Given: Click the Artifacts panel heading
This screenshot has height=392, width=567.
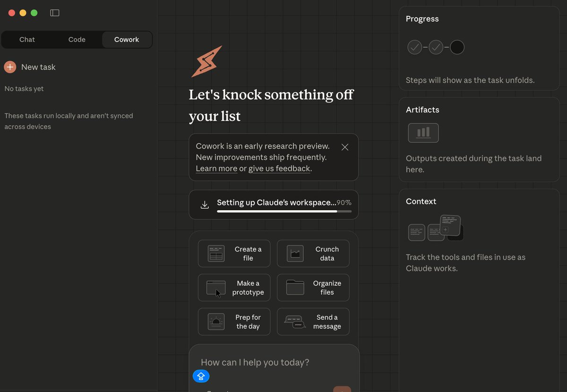Looking at the screenshot, I should pos(422,110).
